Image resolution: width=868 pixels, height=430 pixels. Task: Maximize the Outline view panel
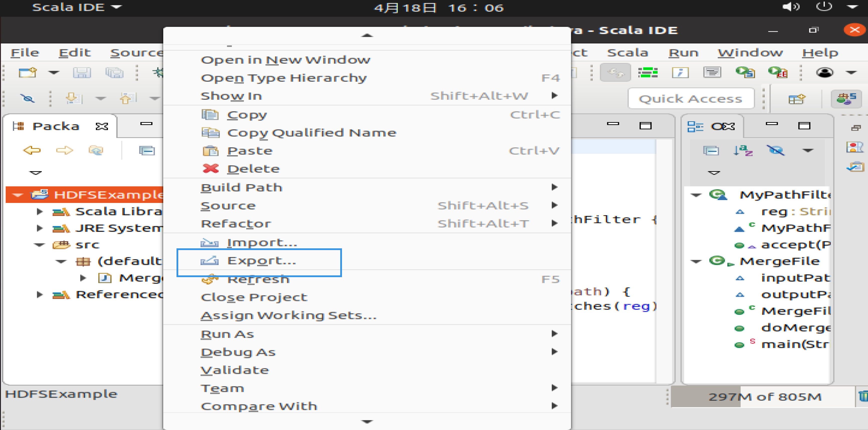tap(804, 126)
